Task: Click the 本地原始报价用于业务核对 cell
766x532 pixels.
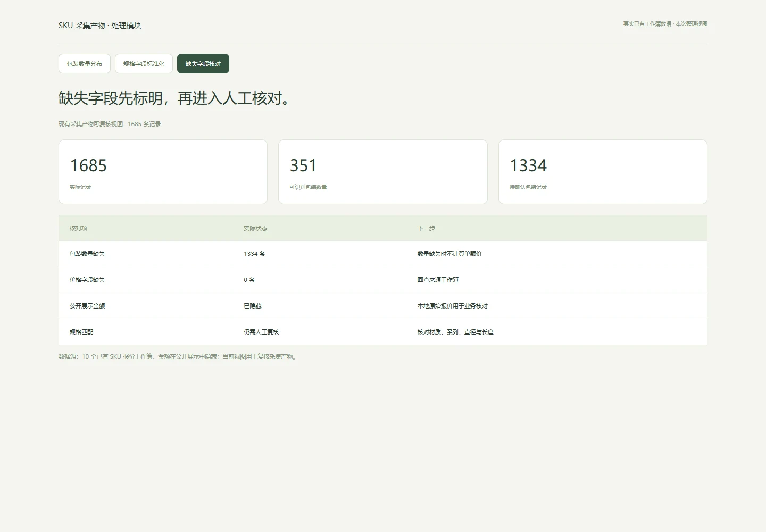Action: click(x=453, y=306)
